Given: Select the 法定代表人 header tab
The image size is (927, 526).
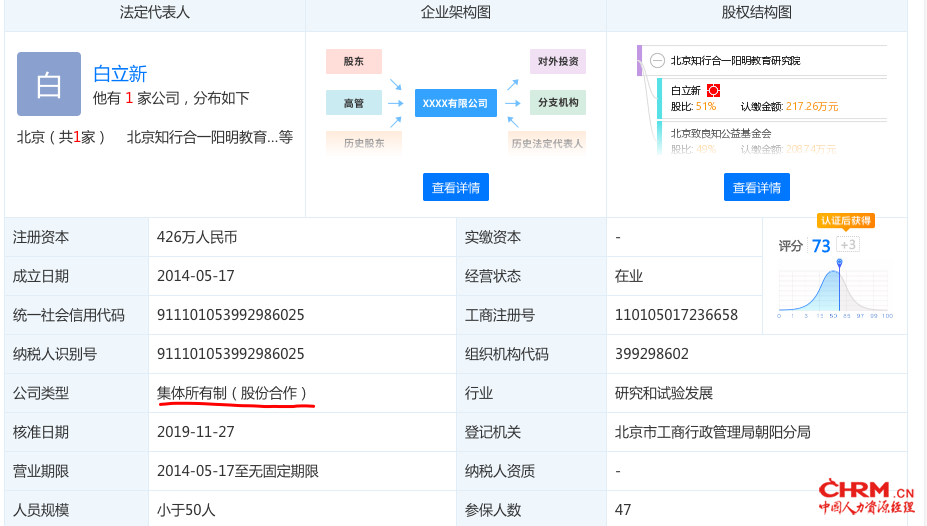Looking at the screenshot, I should (155, 12).
